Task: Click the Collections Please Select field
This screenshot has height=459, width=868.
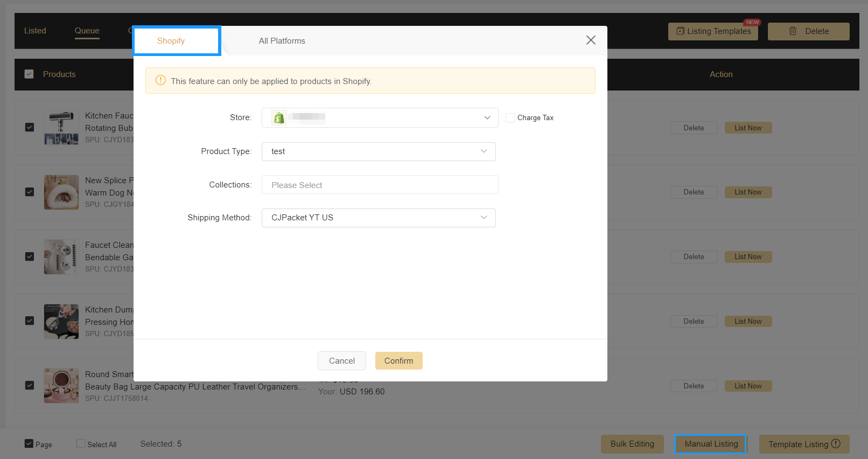Action: tap(380, 185)
